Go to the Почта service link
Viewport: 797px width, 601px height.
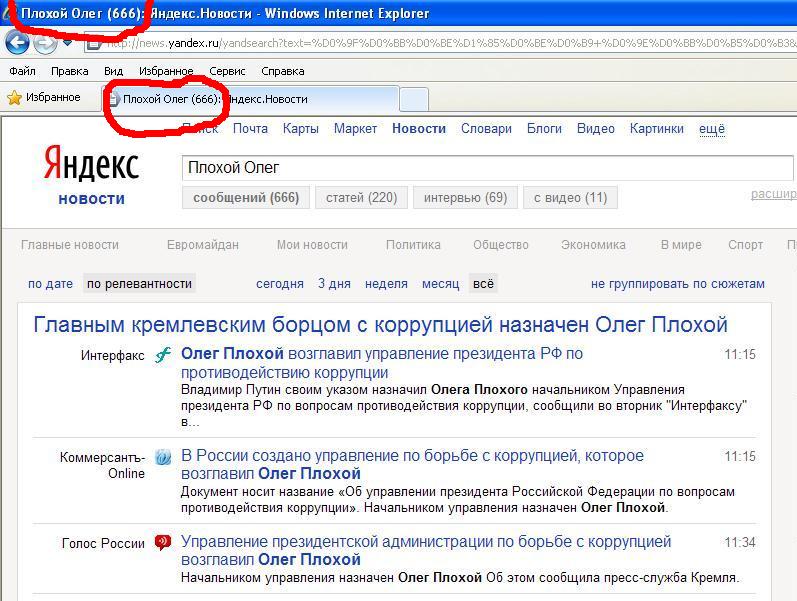tap(250, 129)
